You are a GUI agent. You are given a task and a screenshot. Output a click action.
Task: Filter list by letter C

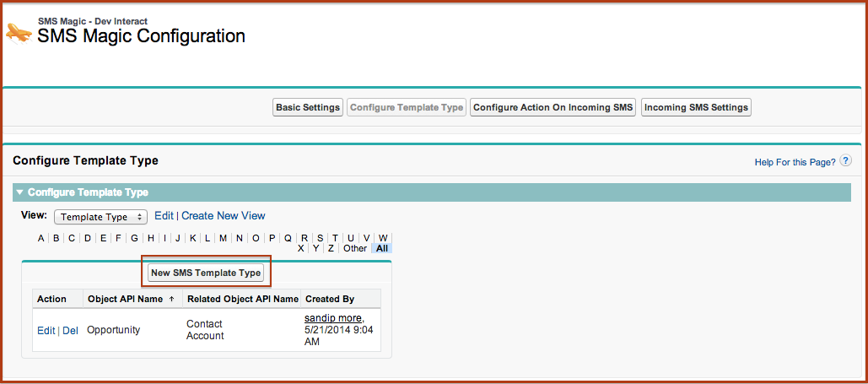coord(72,238)
